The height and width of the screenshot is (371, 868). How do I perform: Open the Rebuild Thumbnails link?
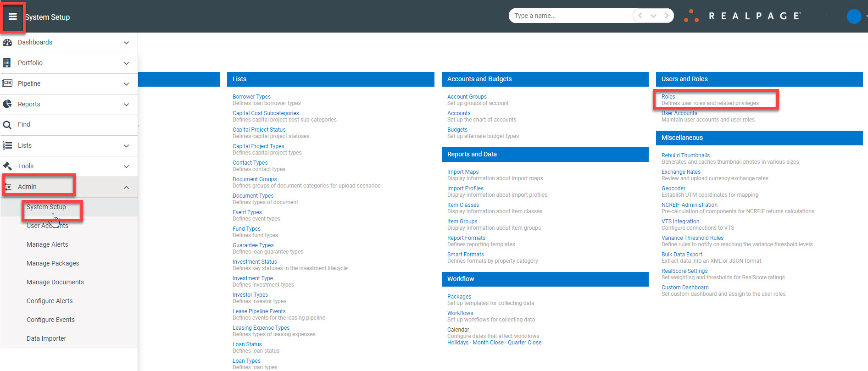click(685, 155)
